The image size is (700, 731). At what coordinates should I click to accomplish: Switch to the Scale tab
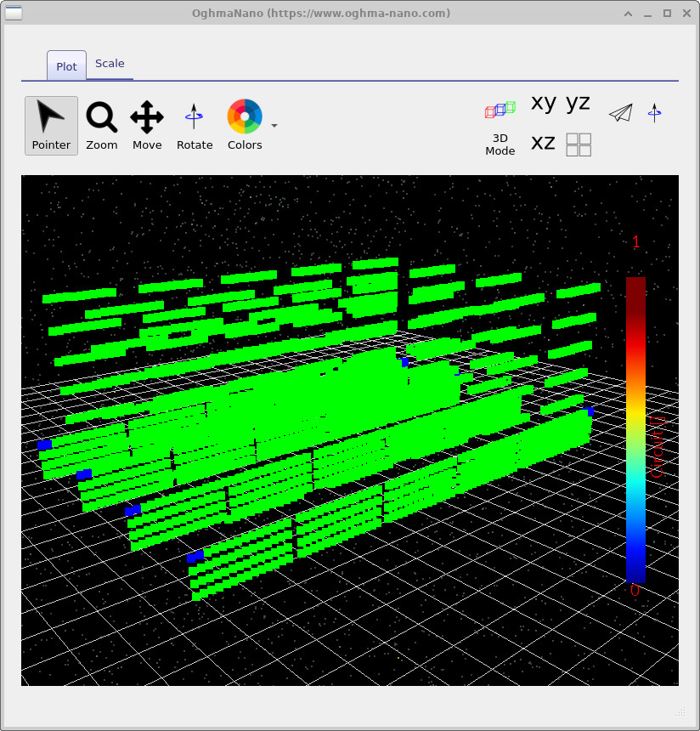[110, 63]
